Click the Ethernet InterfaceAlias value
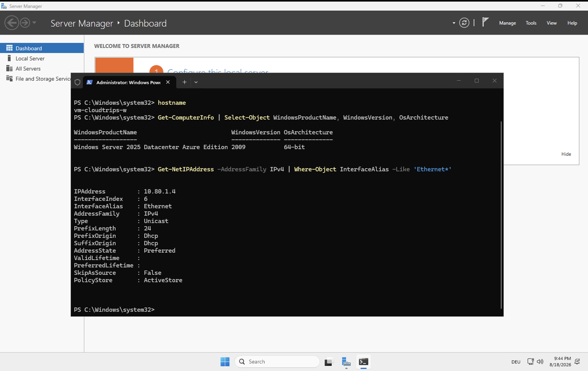Screen dimensions: 588x371 point(158,206)
